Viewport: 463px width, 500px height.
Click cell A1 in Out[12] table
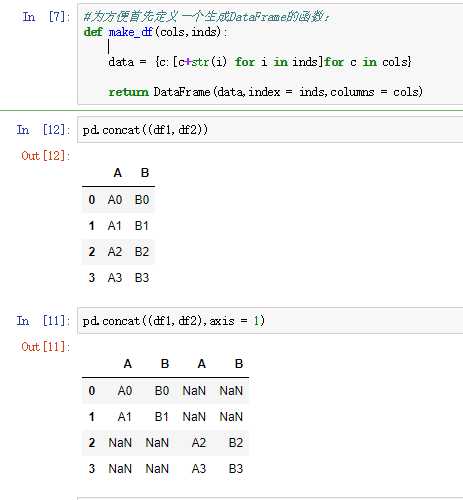coord(115,226)
